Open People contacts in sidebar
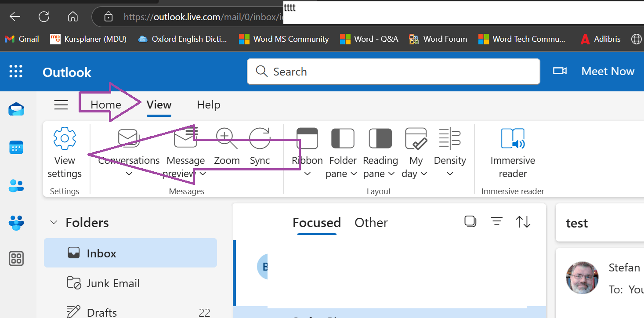 coord(17,185)
